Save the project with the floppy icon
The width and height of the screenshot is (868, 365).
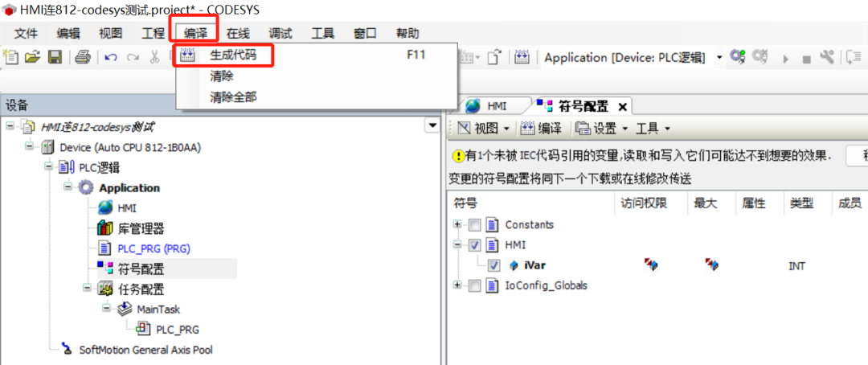(x=55, y=57)
